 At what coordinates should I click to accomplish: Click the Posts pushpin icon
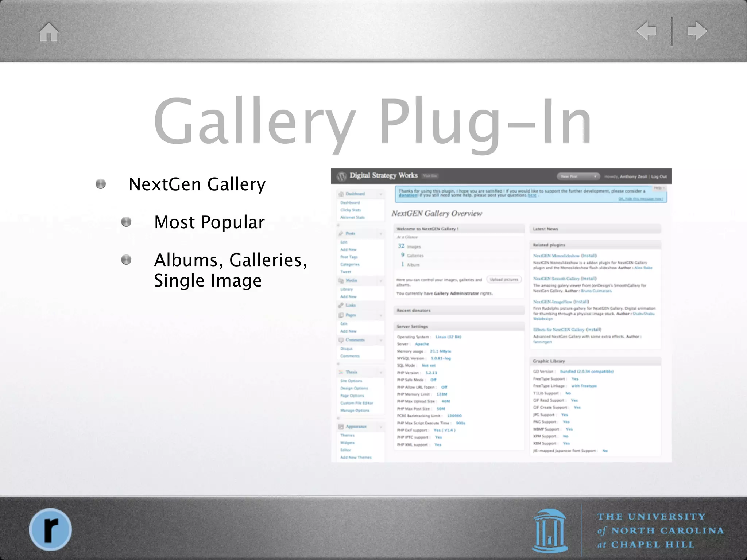341,233
